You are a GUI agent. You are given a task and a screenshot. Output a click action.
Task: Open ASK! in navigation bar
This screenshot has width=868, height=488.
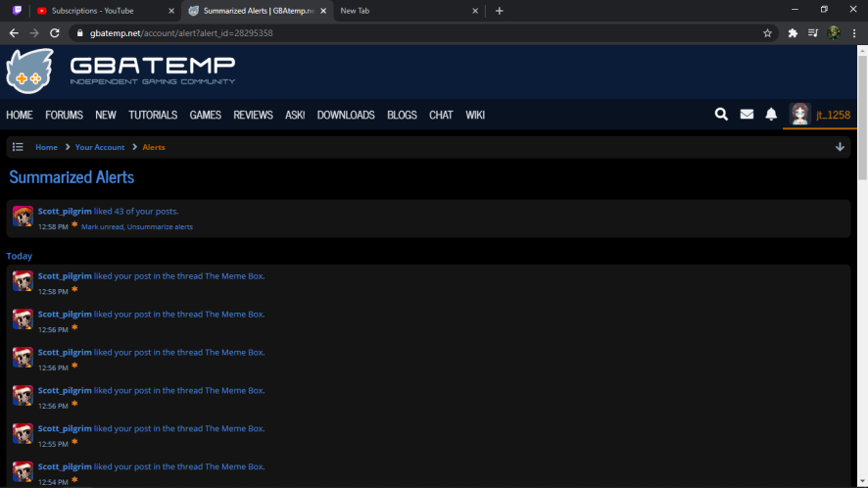coord(295,115)
